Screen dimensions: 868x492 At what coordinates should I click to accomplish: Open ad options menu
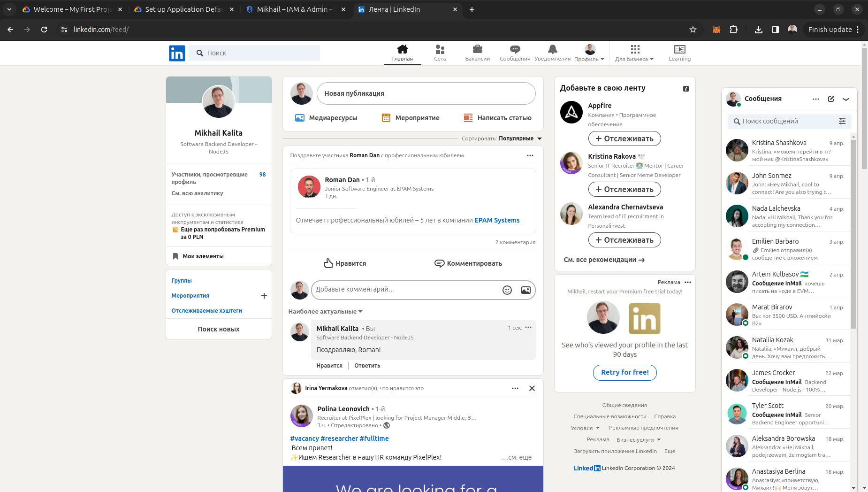pyautogui.click(x=688, y=282)
